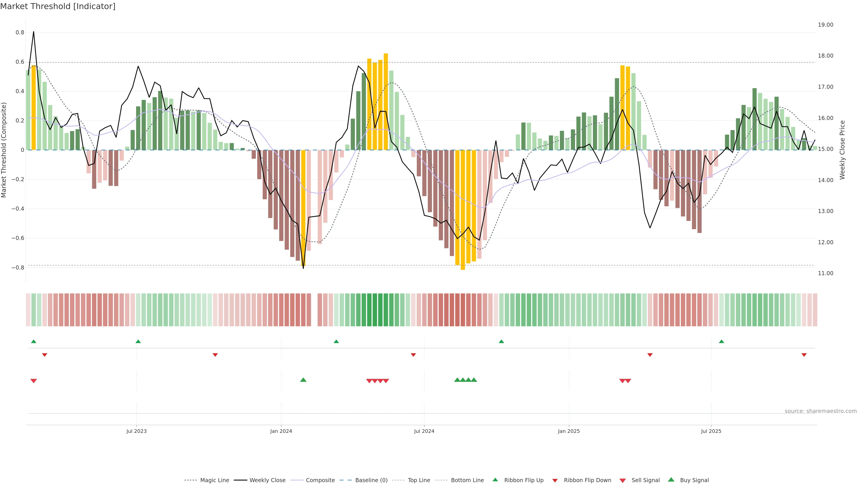Click the Buy Signal legend marker icon

[x=671, y=480]
